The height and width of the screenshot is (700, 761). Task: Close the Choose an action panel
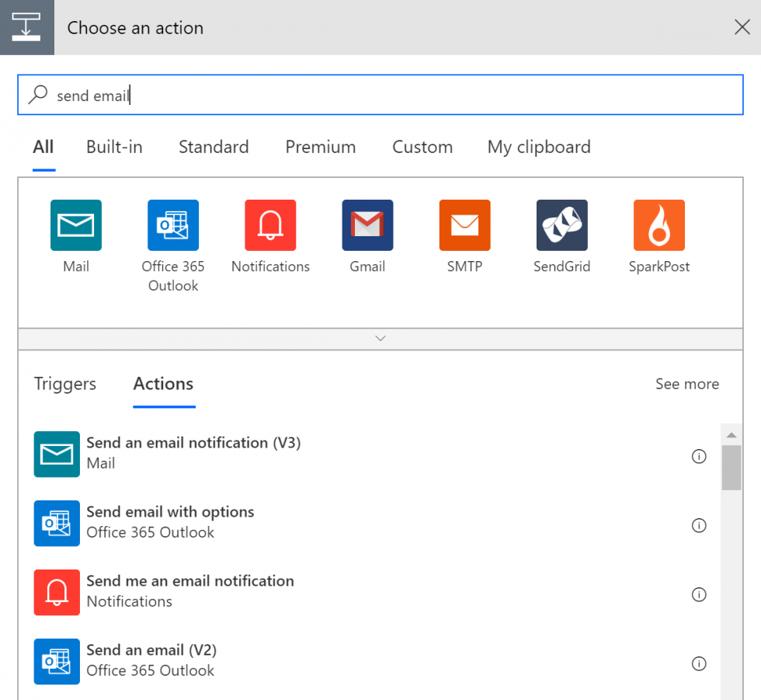(742, 27)
